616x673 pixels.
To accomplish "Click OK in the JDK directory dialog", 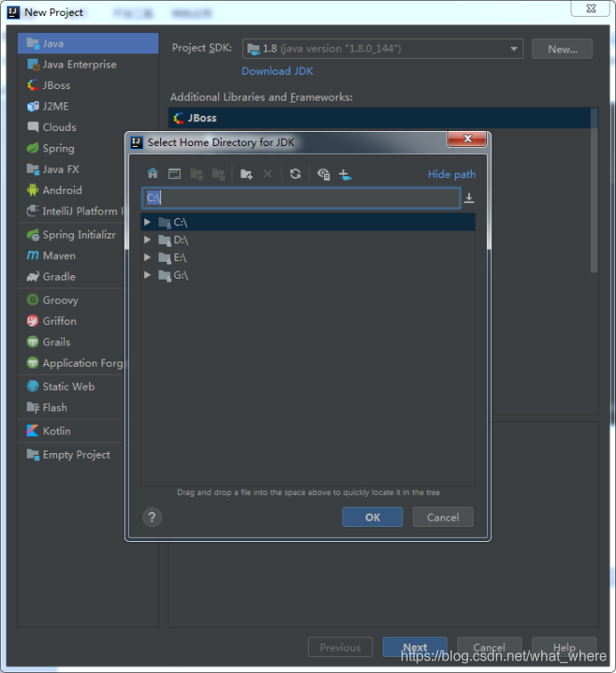I will coord(373,517).
